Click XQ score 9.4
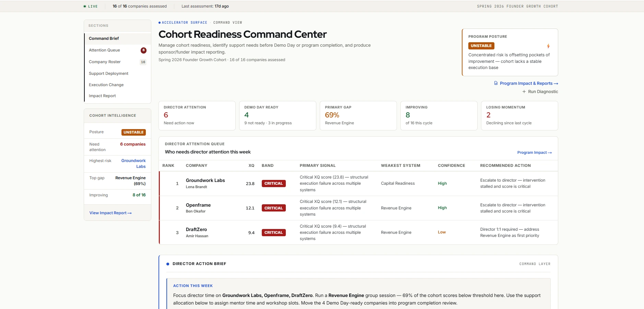 pos(251,233)
